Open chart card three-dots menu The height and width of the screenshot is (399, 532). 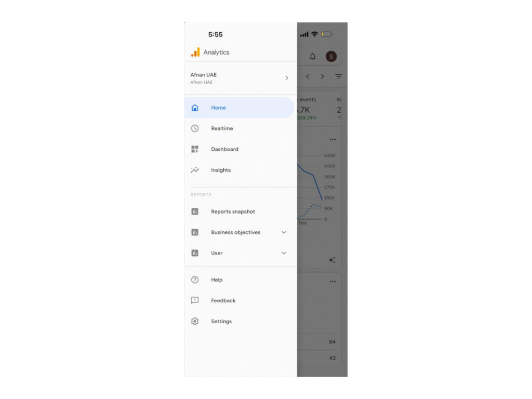click(332, 139)
